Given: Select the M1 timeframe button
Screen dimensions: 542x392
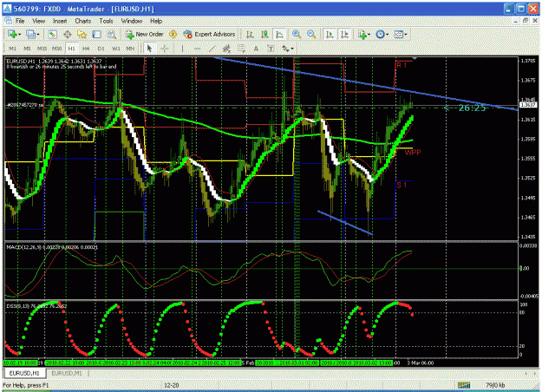Looking at the screenshot, I should 12,49.
